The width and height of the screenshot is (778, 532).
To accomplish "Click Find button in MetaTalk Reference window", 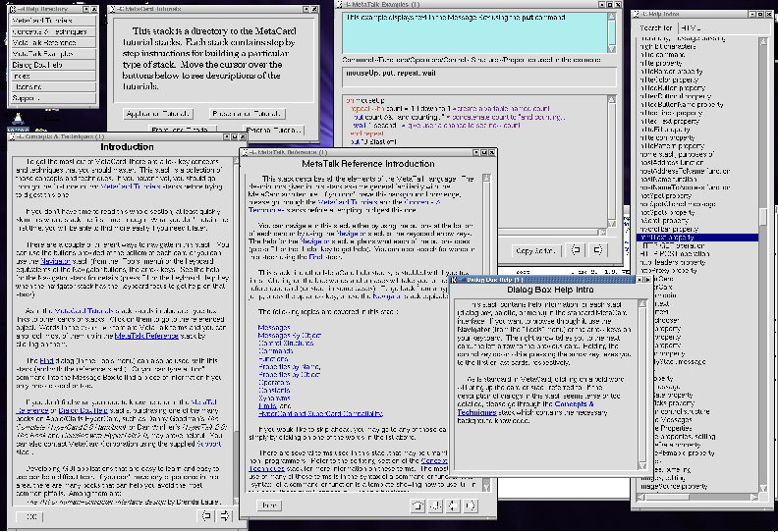I will (x=269, y=505).
